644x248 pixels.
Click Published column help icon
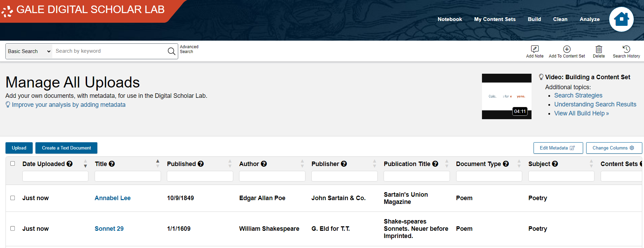[x=201, y=164]
